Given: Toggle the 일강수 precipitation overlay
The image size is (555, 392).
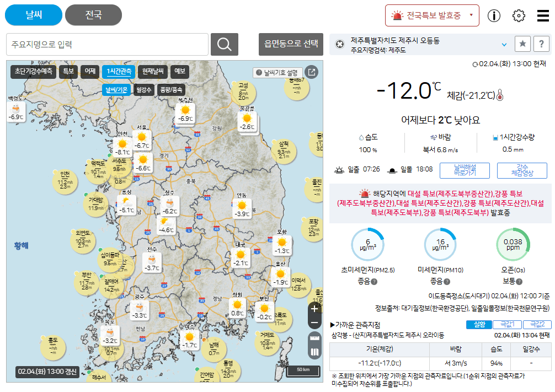Looking at the screenshot, I should pyautogui.click(x=144, y=89).
